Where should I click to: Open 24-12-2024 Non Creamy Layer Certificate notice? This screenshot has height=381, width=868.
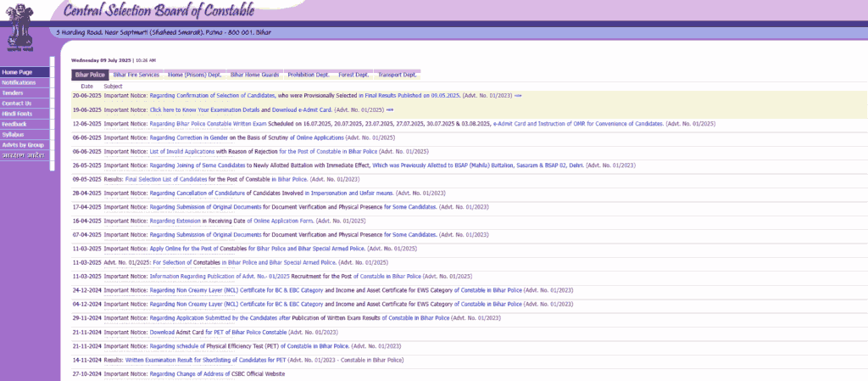(x=236, y=289)
